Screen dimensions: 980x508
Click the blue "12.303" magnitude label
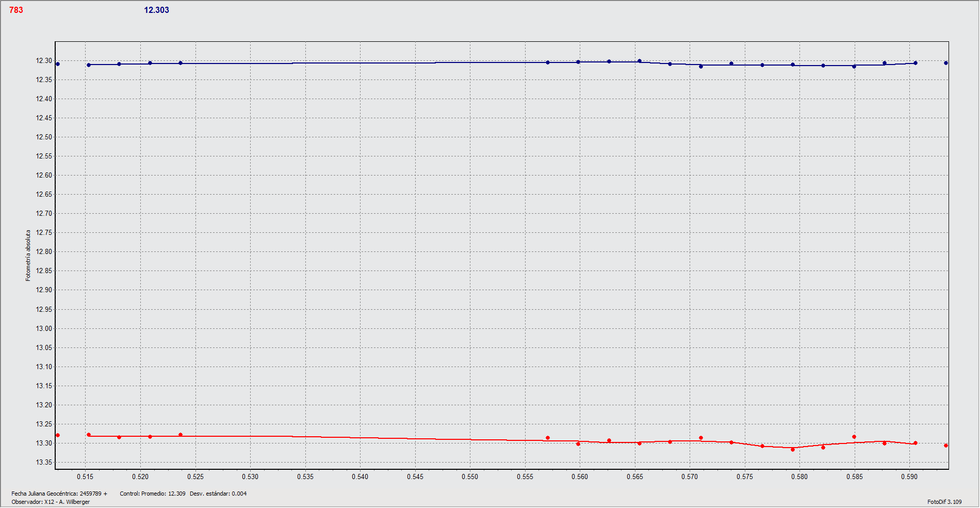[156, 10]
